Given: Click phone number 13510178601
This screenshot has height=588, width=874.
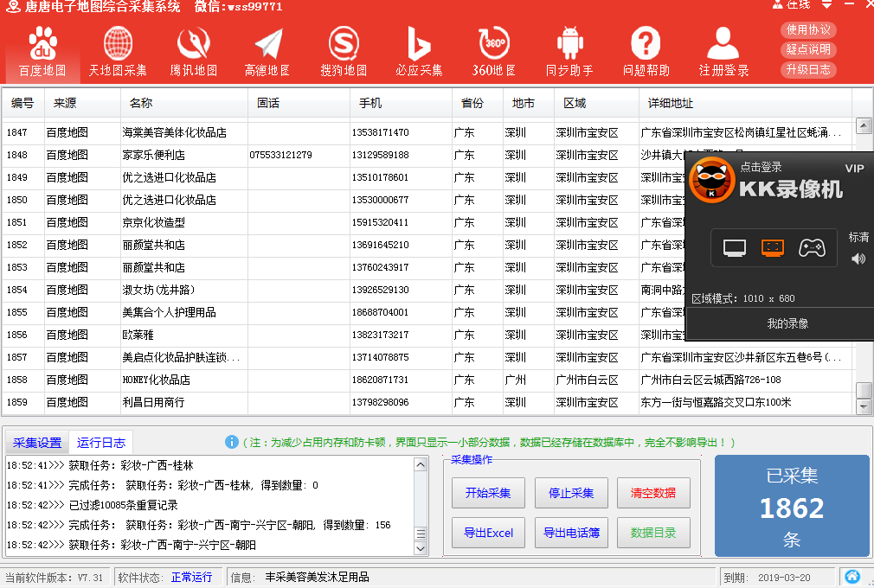Looking at the screenshot, I should tap(380, 177).
